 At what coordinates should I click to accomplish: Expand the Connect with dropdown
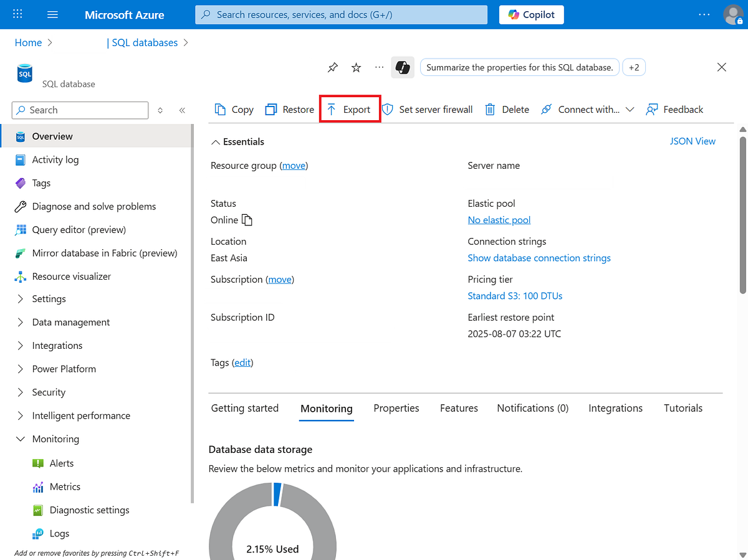click(x=630, y=109)
